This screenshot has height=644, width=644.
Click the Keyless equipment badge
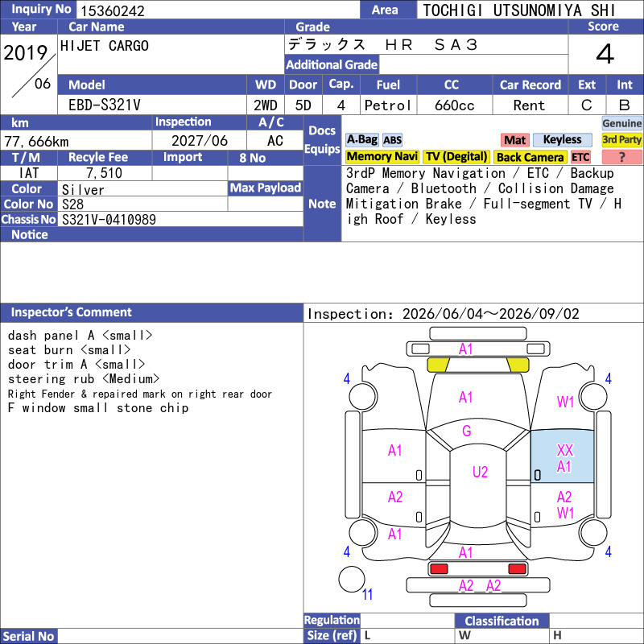(562, 140)
